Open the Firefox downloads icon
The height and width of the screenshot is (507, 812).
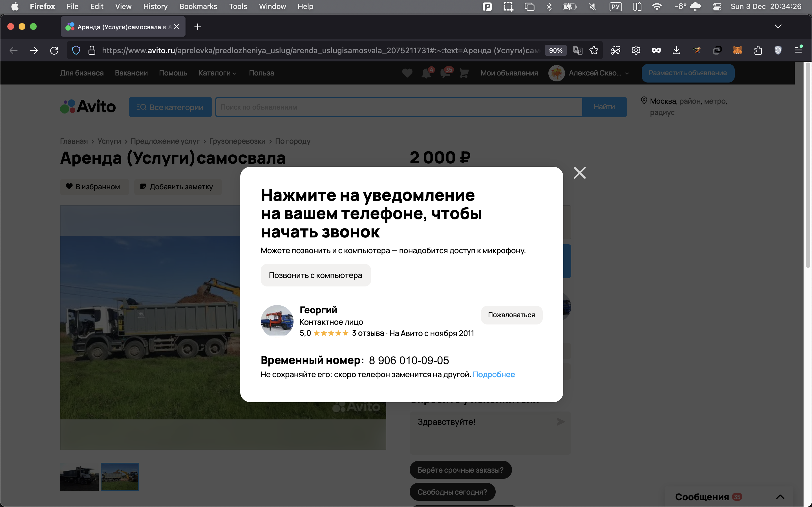pos(676,50)
